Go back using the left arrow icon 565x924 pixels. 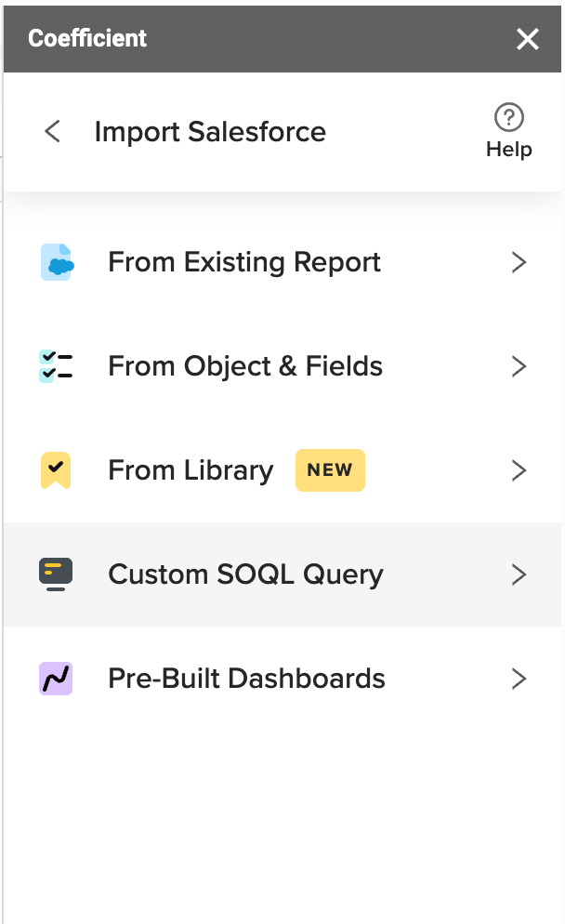52,131
